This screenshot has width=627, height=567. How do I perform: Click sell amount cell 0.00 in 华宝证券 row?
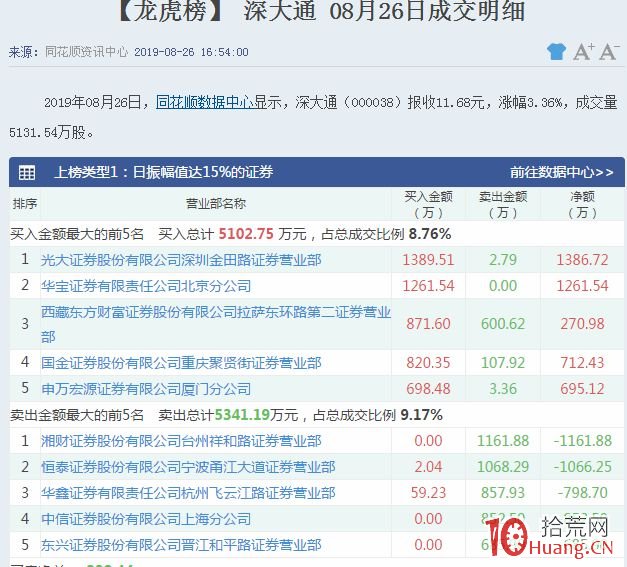pyautogui.click(x=503, y=286)
